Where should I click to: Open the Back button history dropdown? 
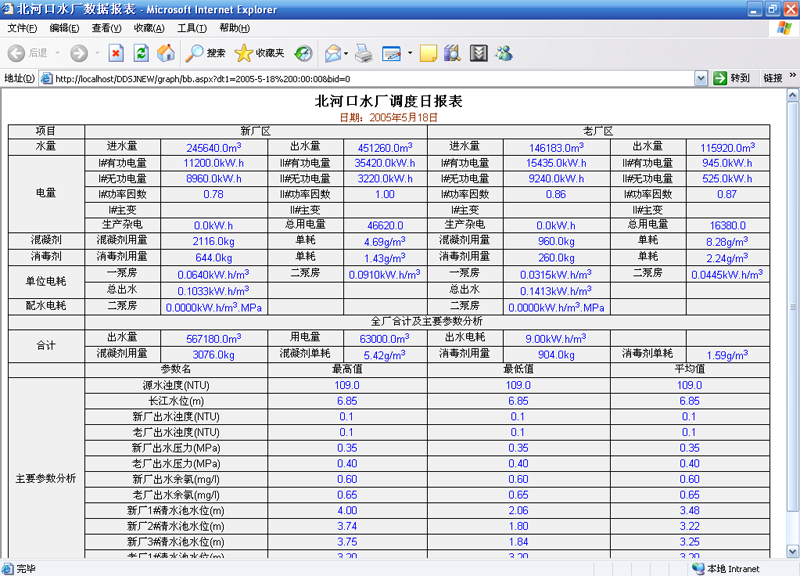(57, 53)
